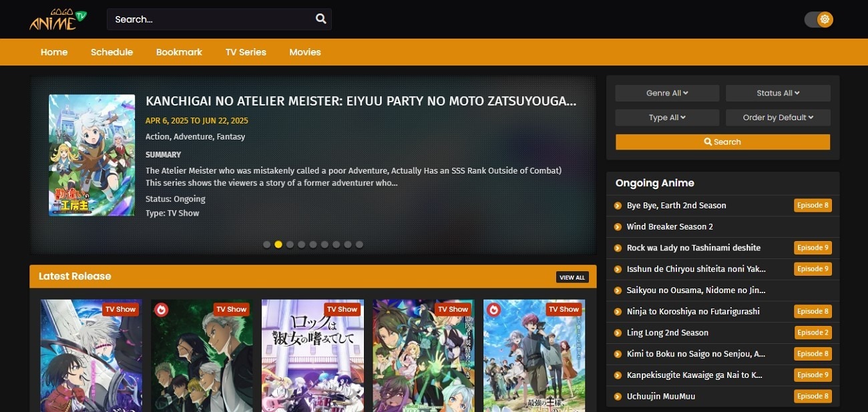
Task: Click hot flame icon on fifth release poster
Action: click(493, 309)
